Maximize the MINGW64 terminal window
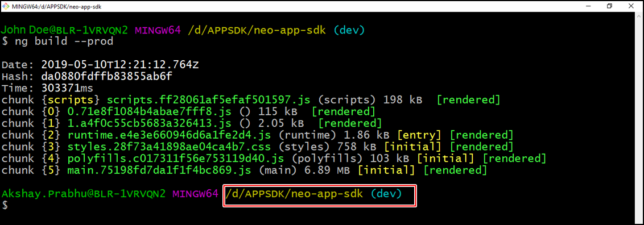Viewport: 644px width, 225px height. tap(609, 6)
